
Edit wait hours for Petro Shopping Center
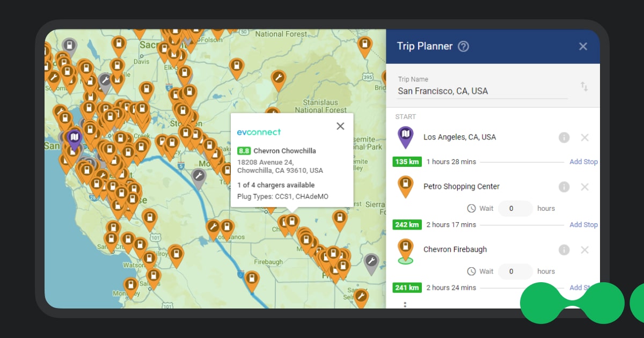pyautogui.click(x=515, y=208)
